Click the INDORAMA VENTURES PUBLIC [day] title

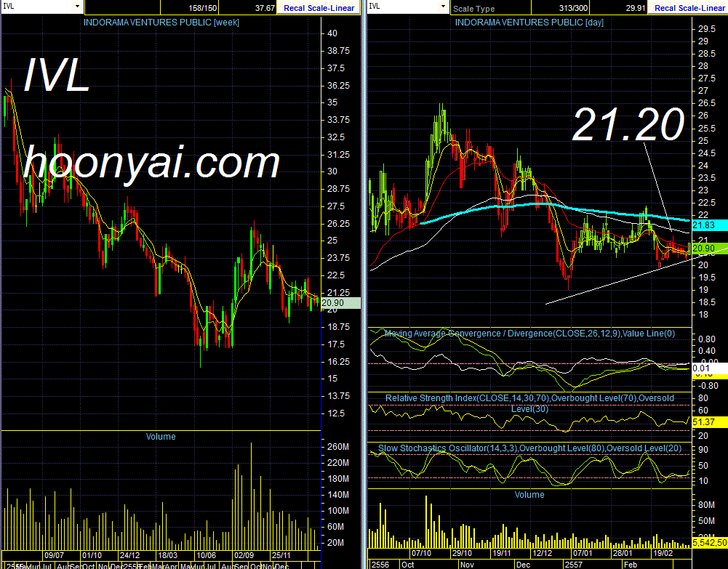pyautogui.click(x=529, y=23)
